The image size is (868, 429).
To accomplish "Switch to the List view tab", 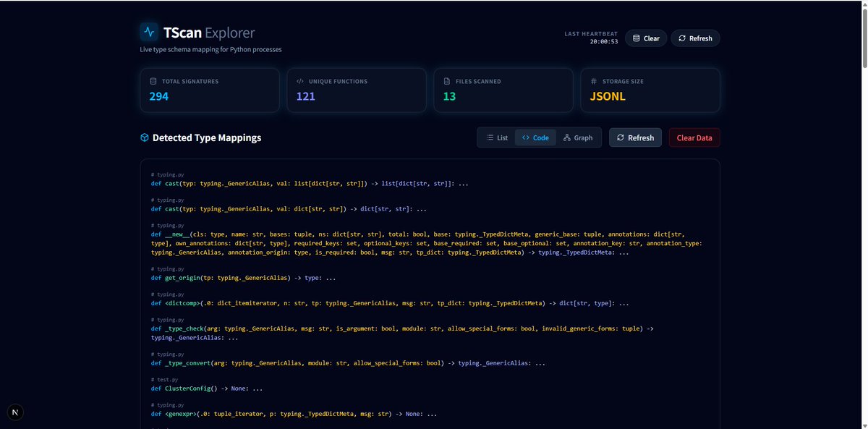I will coord(497,137).
